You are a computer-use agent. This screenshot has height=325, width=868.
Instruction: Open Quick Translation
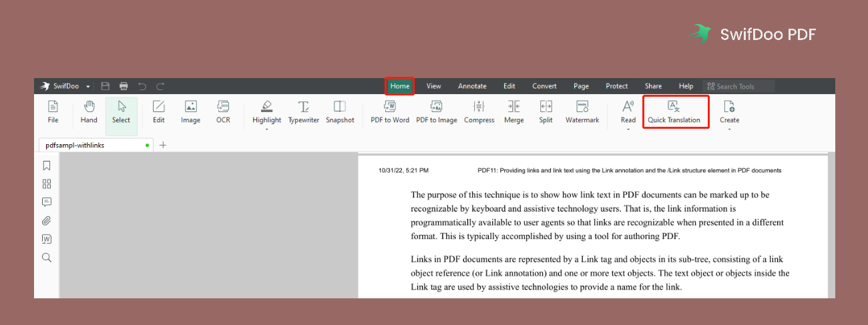pos(674,112)
